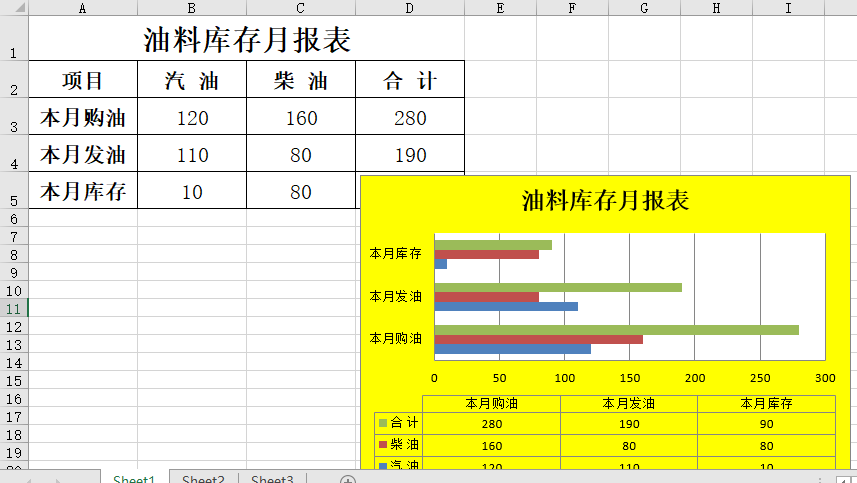The width and height of the screenshot is (857, 483).
Task: Select row 1 header
Action: pos(14,38)
